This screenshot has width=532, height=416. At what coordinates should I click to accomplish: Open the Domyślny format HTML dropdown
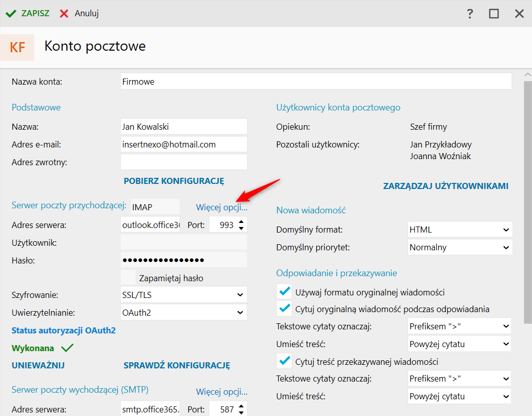(460, 230)
